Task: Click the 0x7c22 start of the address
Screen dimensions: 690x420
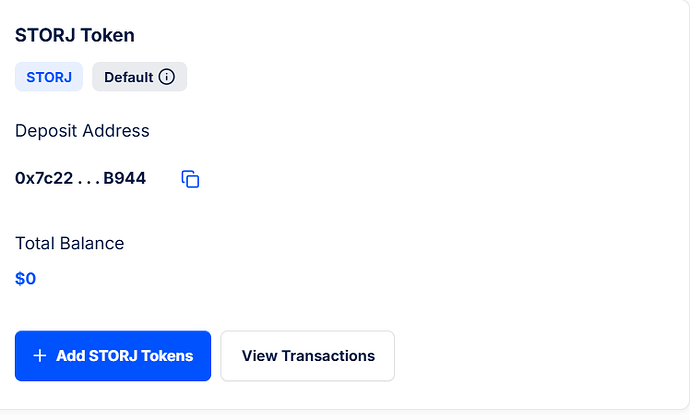Action: click(x=44, y=178)
